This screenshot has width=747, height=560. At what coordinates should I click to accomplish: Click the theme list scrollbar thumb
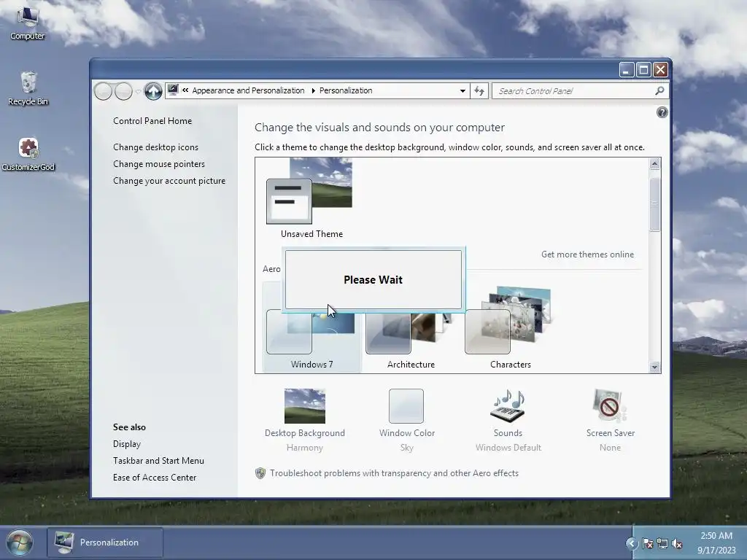(x=654, y=204)
